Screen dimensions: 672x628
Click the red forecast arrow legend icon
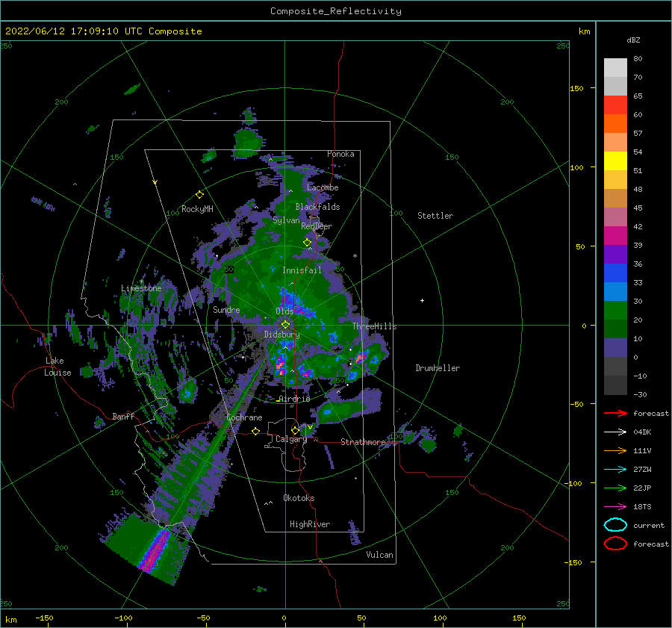(615, 413)
